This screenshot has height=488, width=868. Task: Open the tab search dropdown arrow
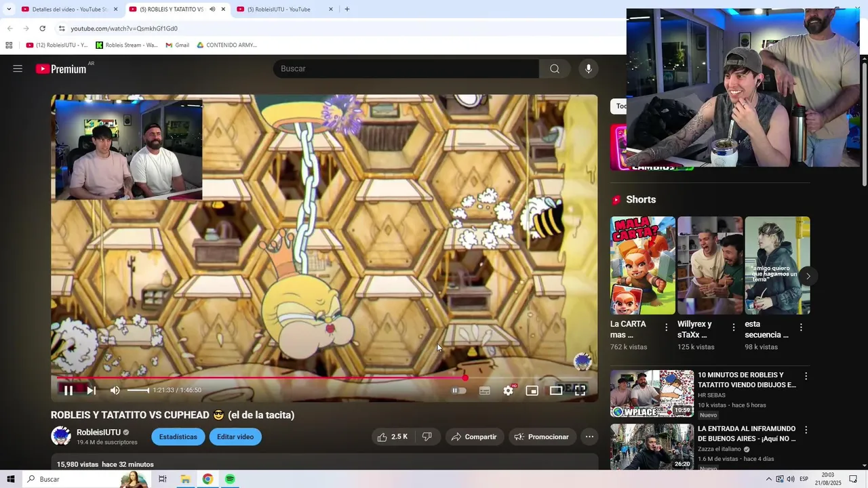9,9
